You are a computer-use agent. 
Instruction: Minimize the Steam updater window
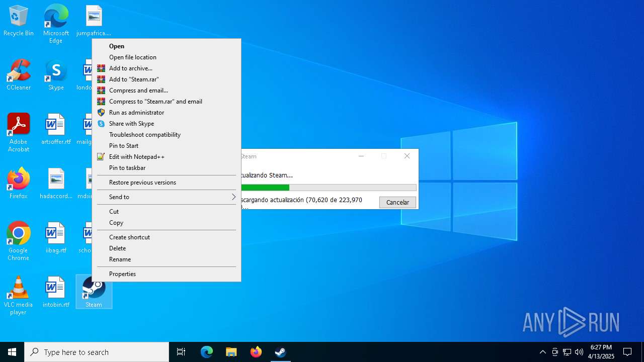361,156
